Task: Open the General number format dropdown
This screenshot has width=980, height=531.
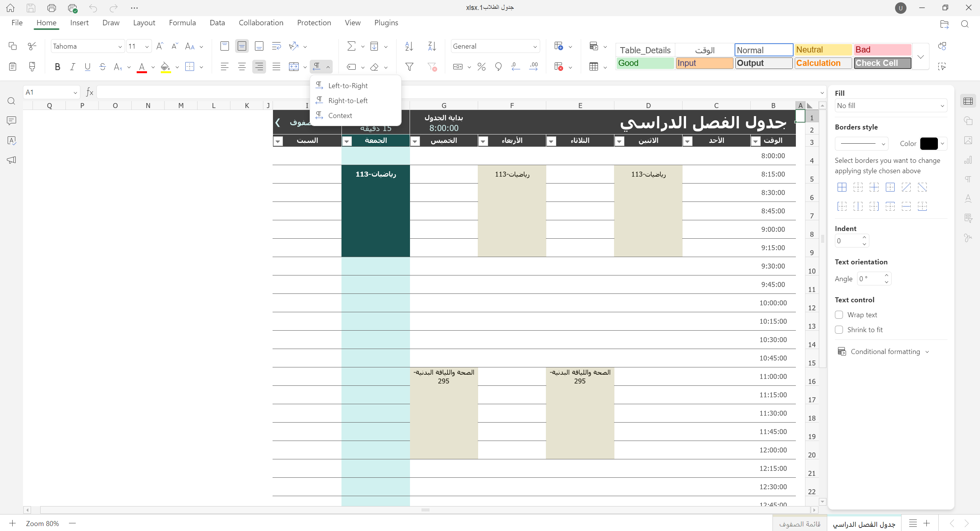Action: pos(495,46)
